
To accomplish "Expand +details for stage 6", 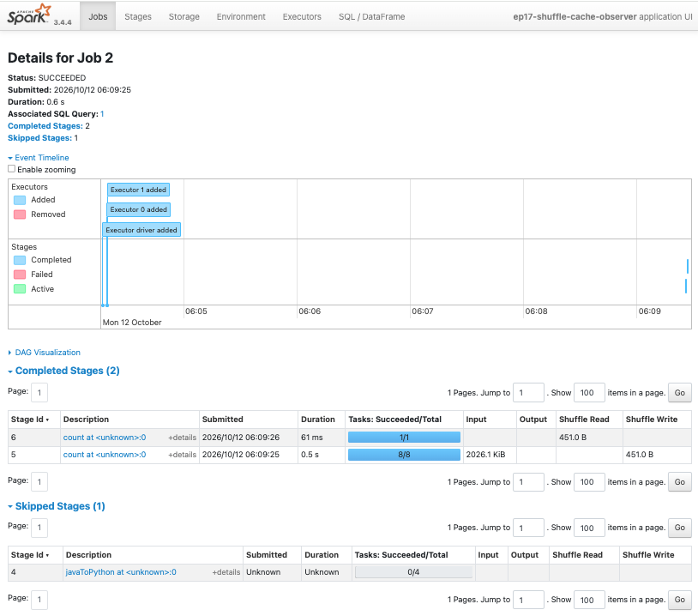I will pyautogui.click(x=182, y=438).
